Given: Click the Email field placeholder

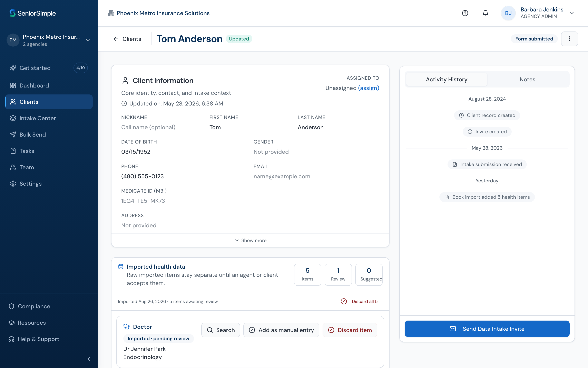Looking at the screenshot, I should [282, 176].
